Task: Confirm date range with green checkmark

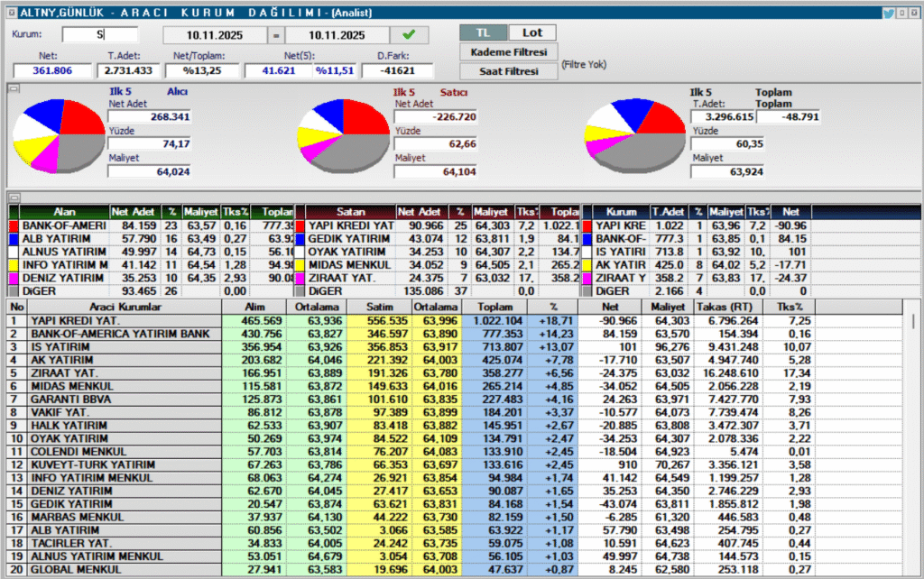Action: click(x=409, y=35)
